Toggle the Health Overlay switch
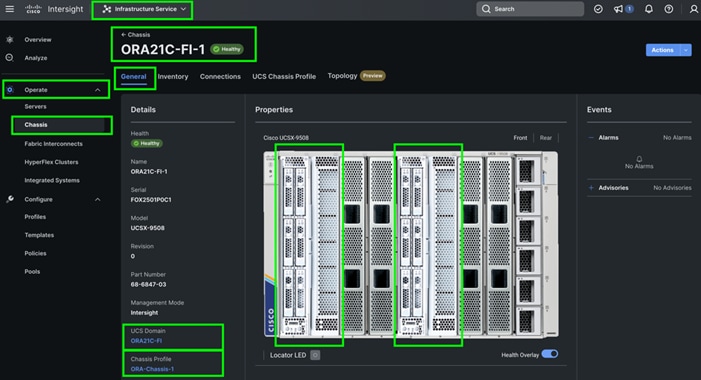701x380 pixels. pos(550,354)
